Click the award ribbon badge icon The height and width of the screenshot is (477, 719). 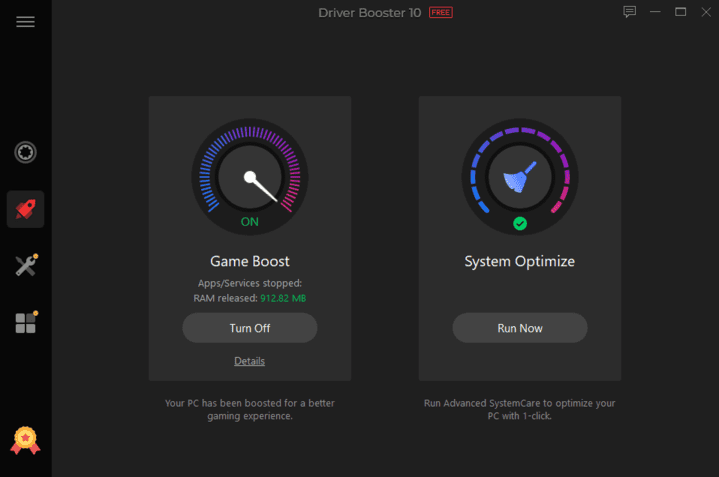(25, 440)
